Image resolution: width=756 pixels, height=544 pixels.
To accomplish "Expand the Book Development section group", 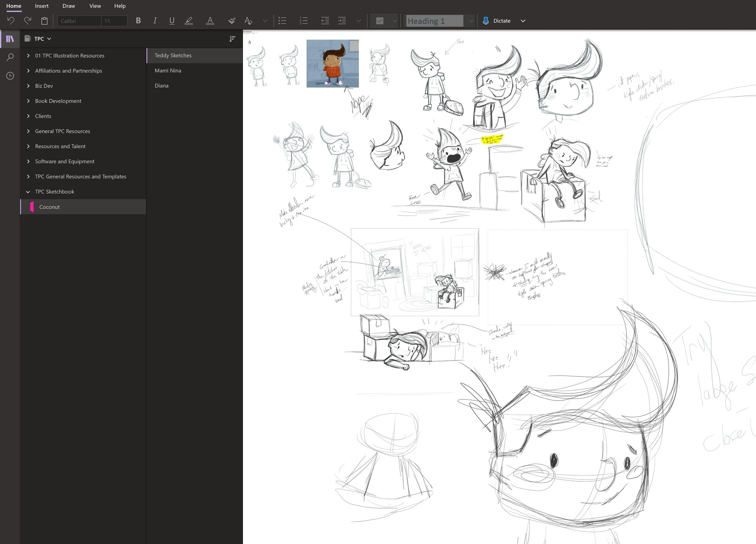I will click(x=28, y=101).
